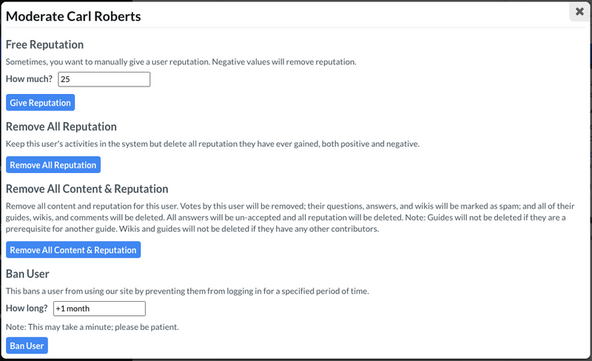Viewport: 592px width, 361px height.
Task: Click the Give Reputation button
Action: 40,103
